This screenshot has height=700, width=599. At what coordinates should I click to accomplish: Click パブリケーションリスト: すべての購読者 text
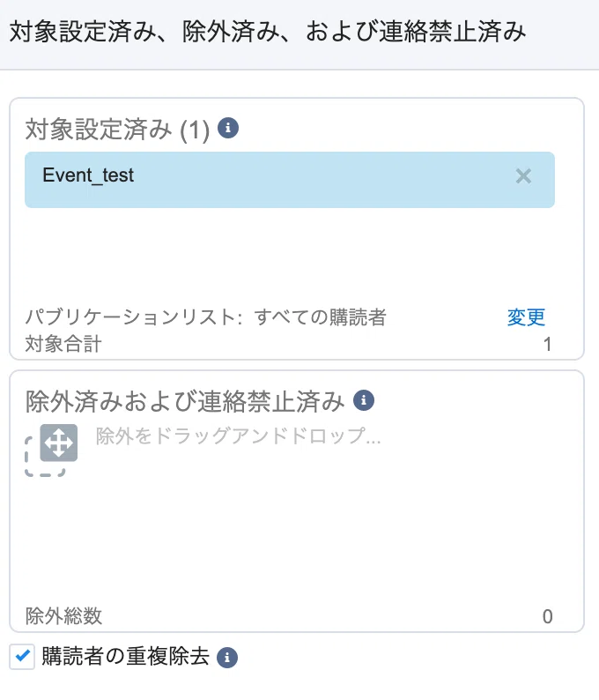(x=205, y=317)
